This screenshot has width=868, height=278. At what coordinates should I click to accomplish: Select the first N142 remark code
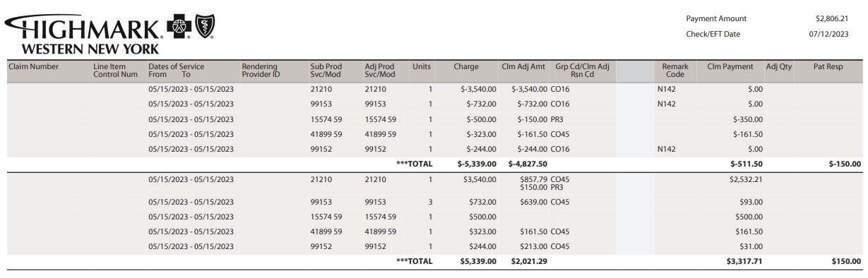click(667, 90)
